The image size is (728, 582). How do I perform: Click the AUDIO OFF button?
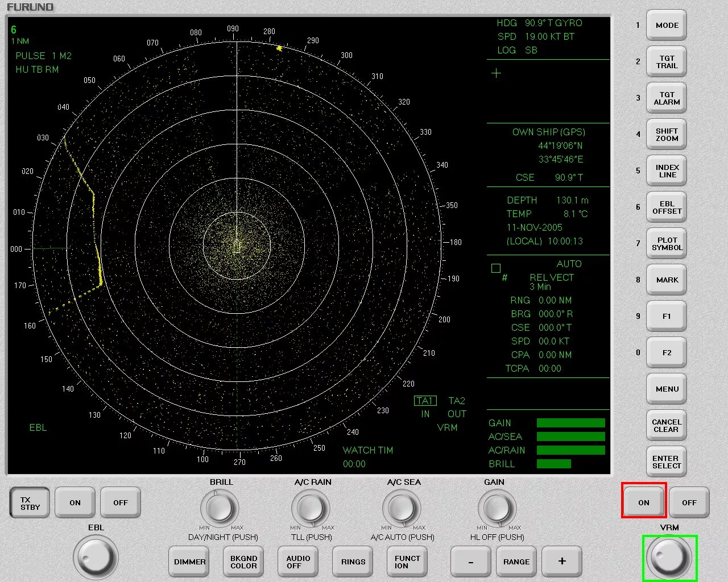(298, 562)
